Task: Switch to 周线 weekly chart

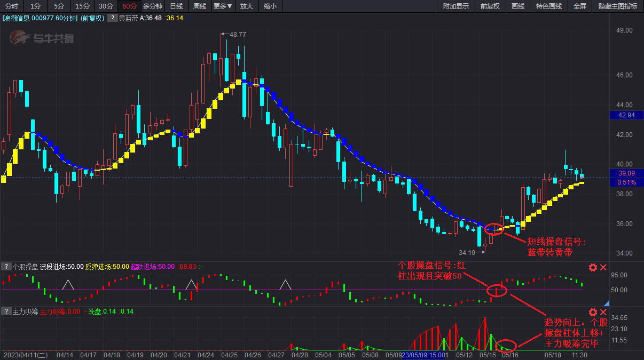Action: tap(200, 6)
